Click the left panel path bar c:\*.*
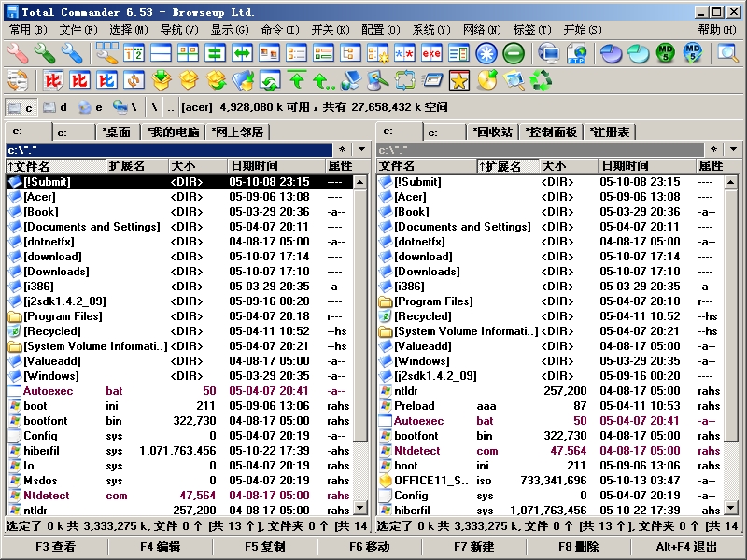This screenshot has width=747, height=560. tap(169, 150)
